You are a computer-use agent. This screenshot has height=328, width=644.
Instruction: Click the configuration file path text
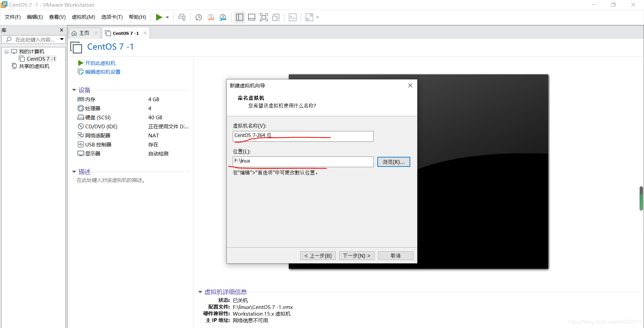tap(263, 307)
